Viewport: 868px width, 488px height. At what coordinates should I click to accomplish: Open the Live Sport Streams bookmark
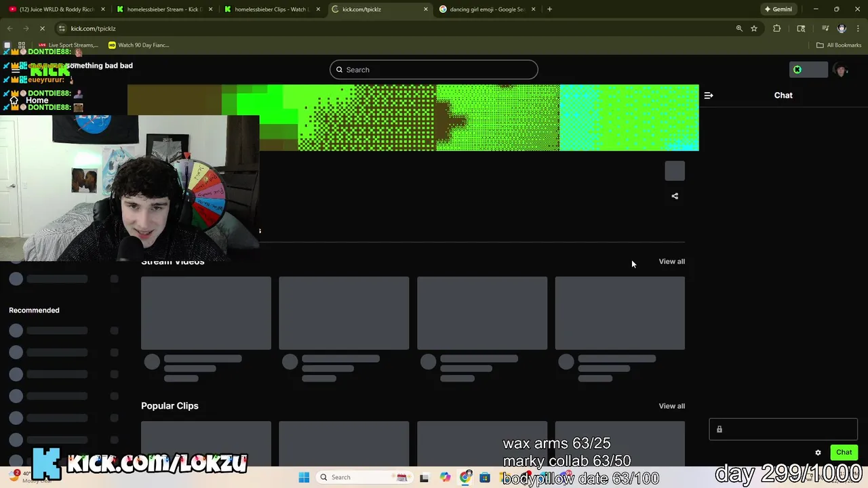click(x=68, y=45)
